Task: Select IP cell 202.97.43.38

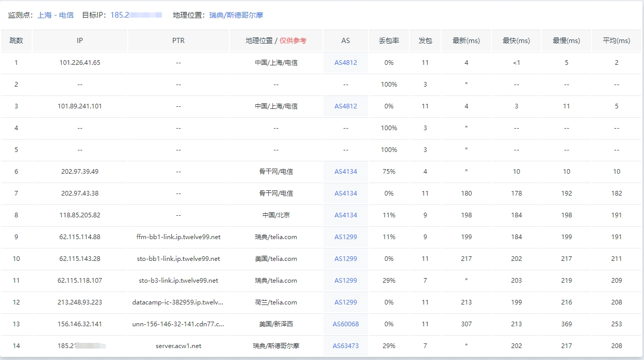Action: pos(80,193)
